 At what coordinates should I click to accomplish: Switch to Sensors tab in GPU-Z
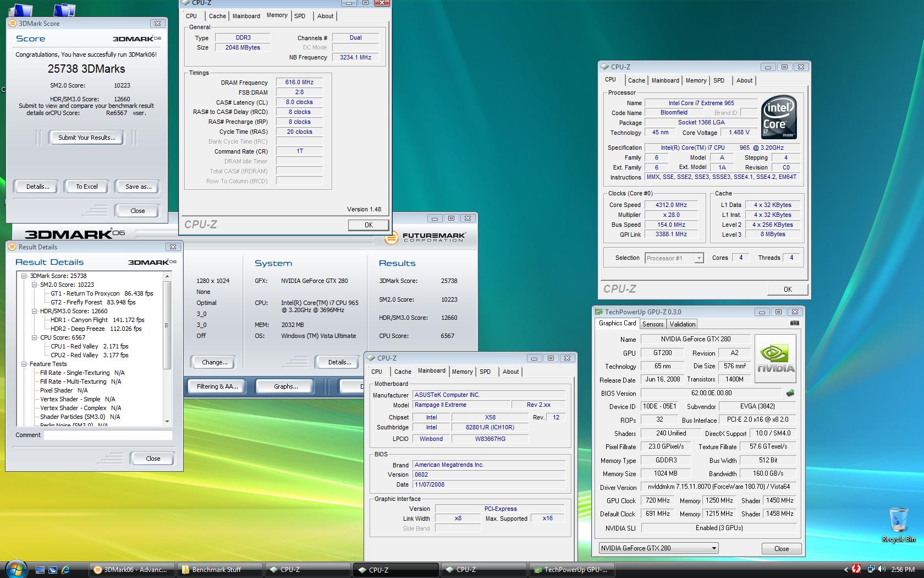pyautogui.click(x=653, y=324)
